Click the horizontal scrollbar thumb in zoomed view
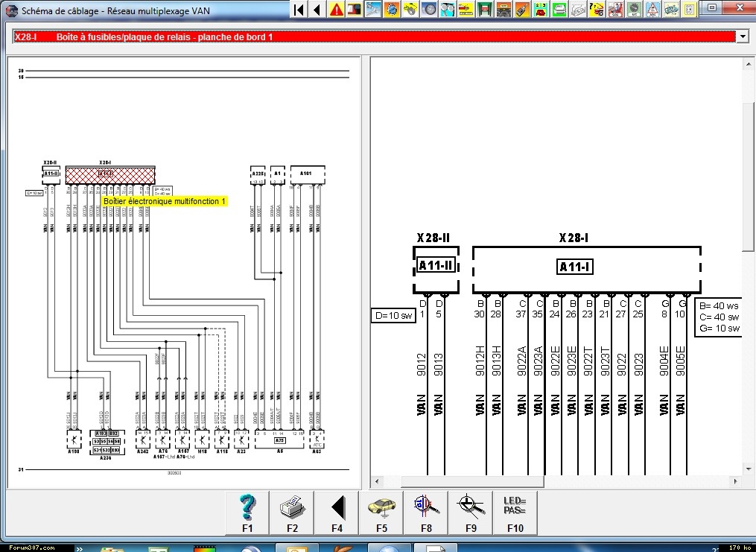Screen dimensions: 756x552 point(472,481)
